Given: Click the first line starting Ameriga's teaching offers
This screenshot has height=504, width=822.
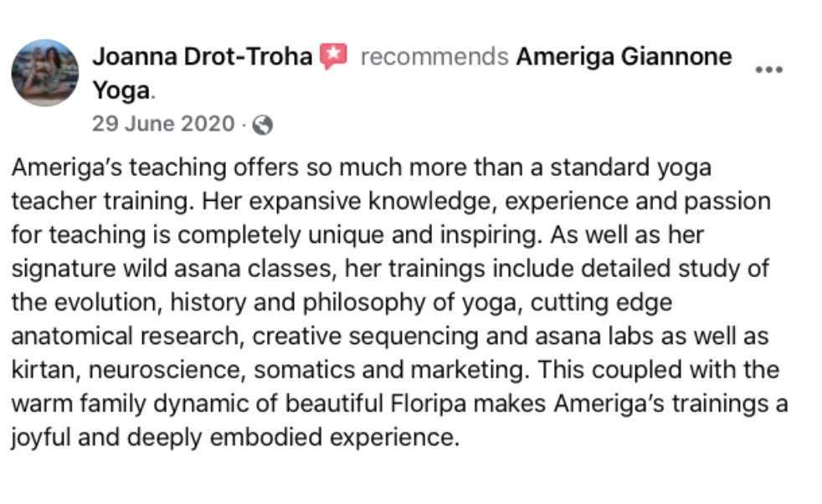Looking at the screenshot, I should tap(362, 167).
